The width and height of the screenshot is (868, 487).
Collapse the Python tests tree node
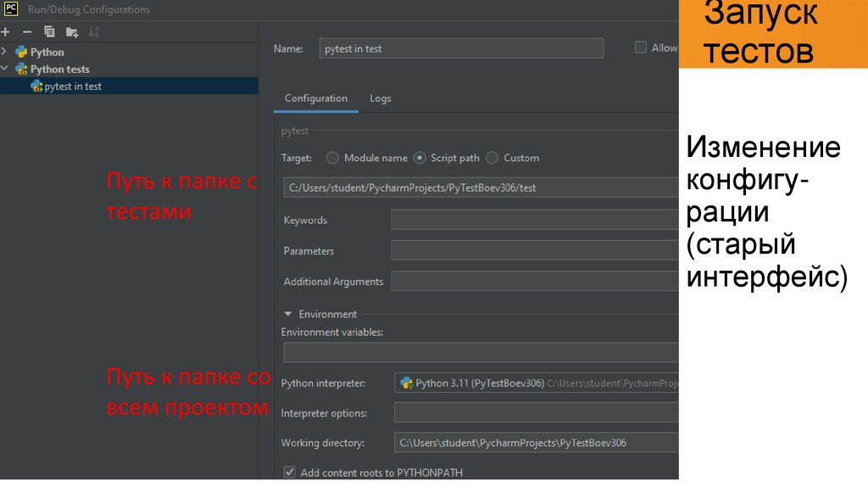point(4,69)
